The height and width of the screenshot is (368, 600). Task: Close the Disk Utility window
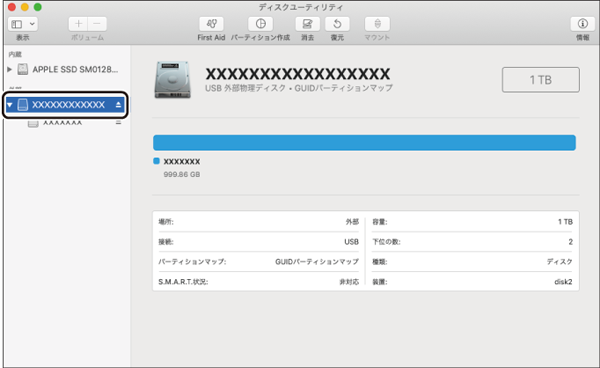tap(12, 7)
